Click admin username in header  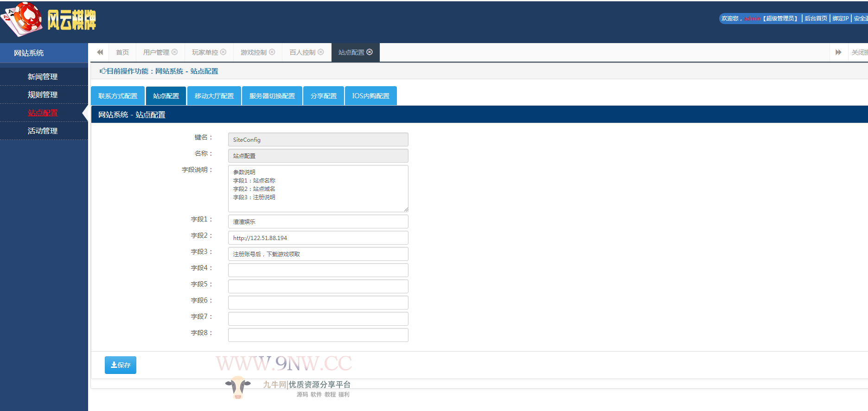(x=752, y=19)
